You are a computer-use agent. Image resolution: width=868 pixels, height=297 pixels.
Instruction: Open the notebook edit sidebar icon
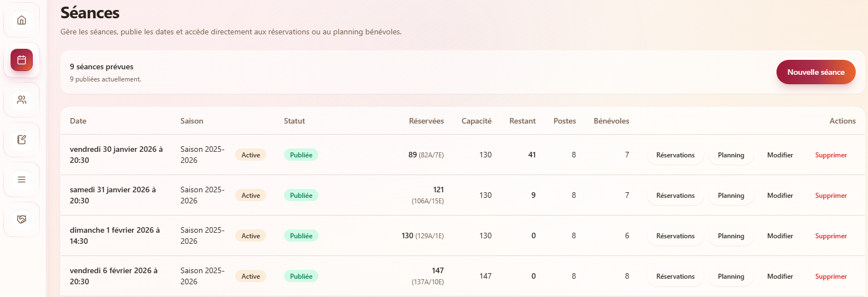(x=22, y=140)
